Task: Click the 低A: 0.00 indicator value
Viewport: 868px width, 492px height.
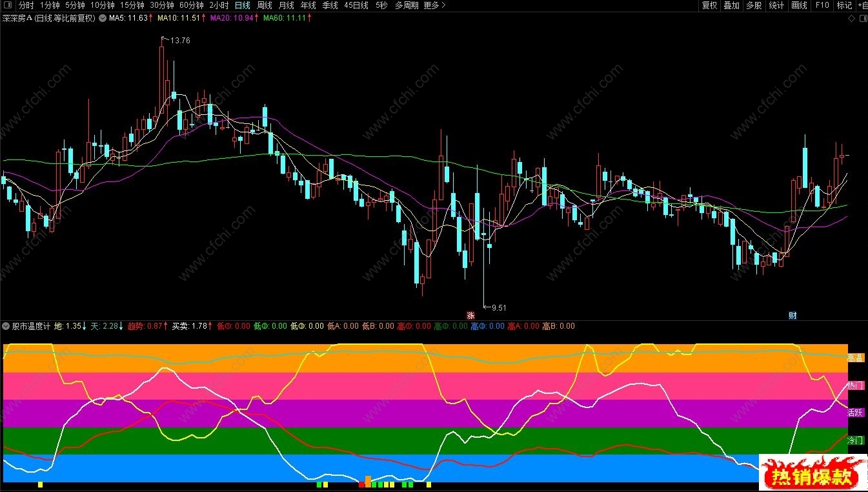Action: pos(343,326)
